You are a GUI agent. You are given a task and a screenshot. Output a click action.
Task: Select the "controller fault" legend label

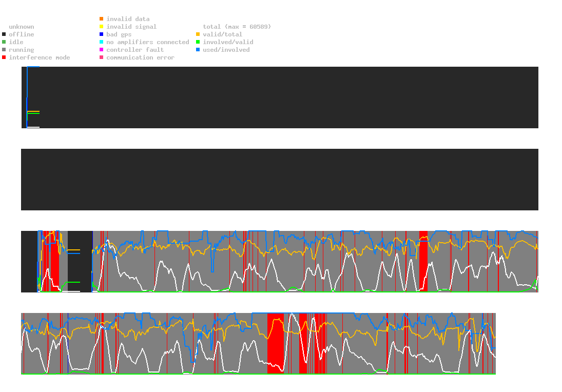point(135,50)
